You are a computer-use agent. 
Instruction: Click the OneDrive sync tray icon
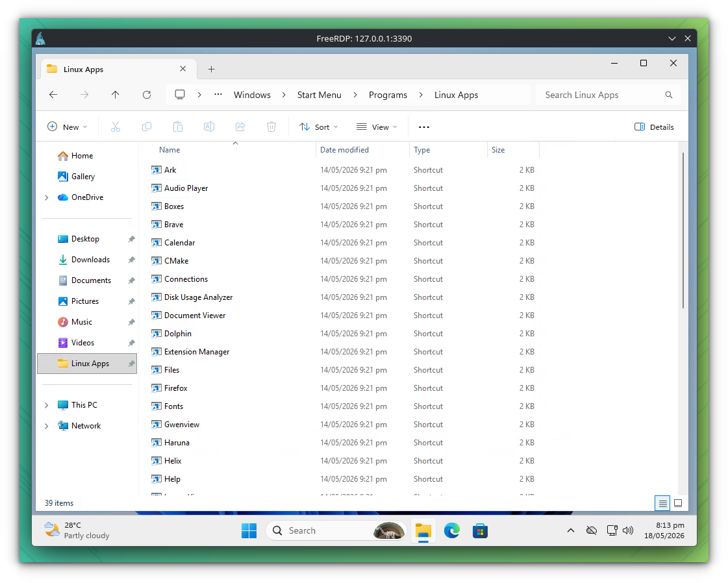pyautogui.click(x=592, y=530)
